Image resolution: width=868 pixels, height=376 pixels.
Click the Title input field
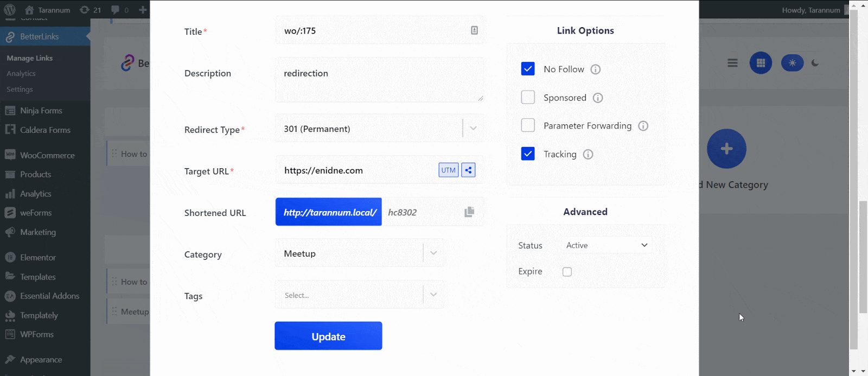point(374,31)
